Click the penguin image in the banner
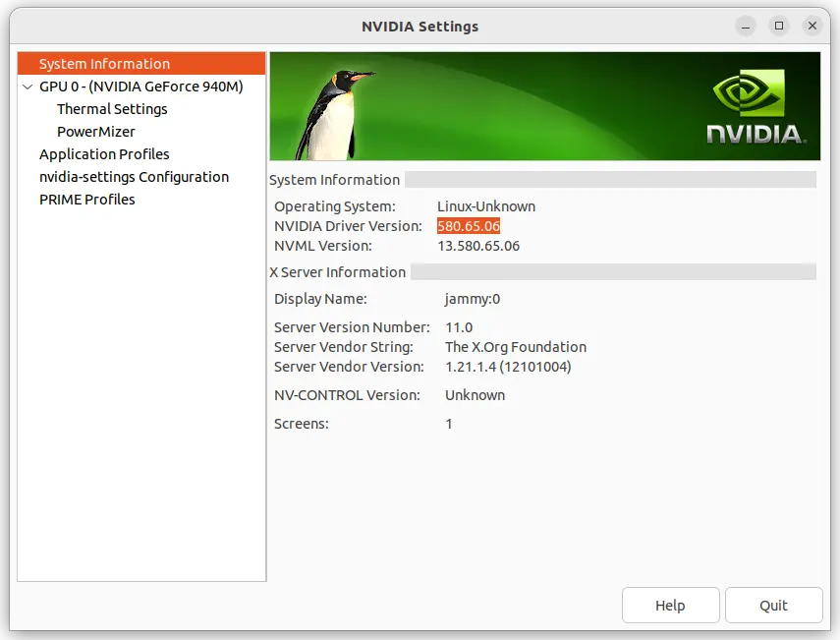The width and height of the screenshot is (840, 640). (x=334, y=115)
